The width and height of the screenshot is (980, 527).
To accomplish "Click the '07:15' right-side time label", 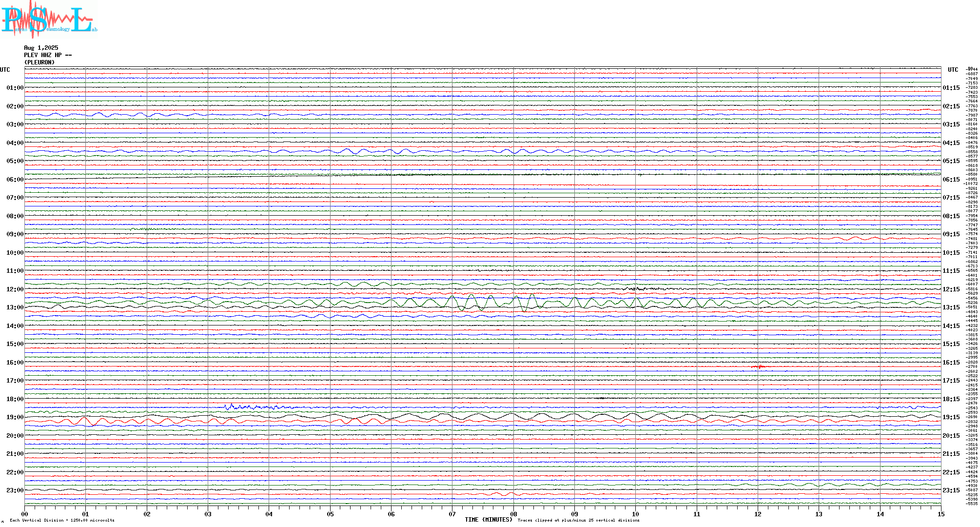I will [x=951, y=198].
